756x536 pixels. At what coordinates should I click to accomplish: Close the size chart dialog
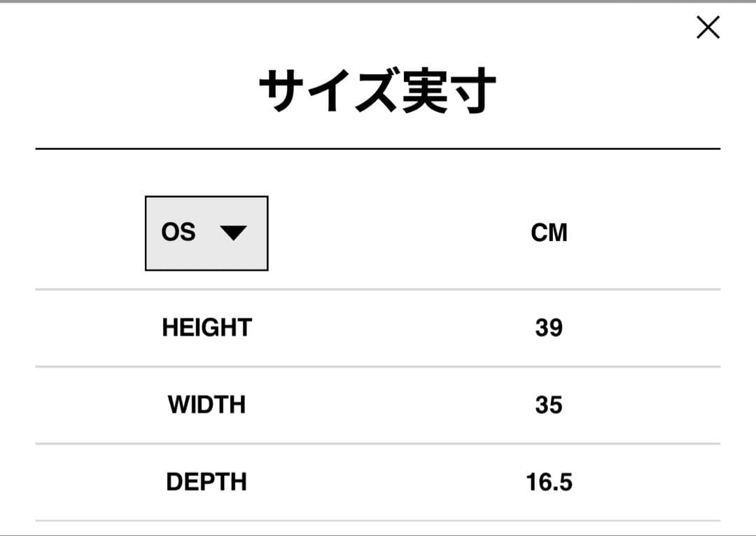tap(708, 28)
